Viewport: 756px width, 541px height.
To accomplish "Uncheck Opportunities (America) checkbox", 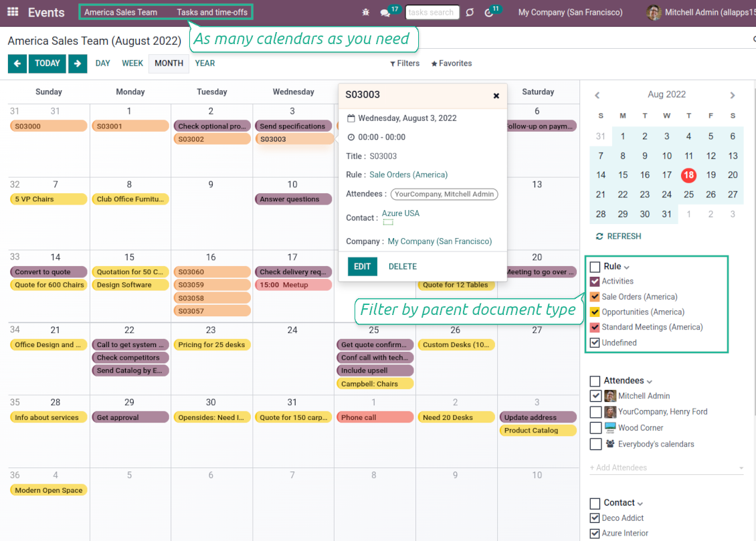I will click(595, 312).
